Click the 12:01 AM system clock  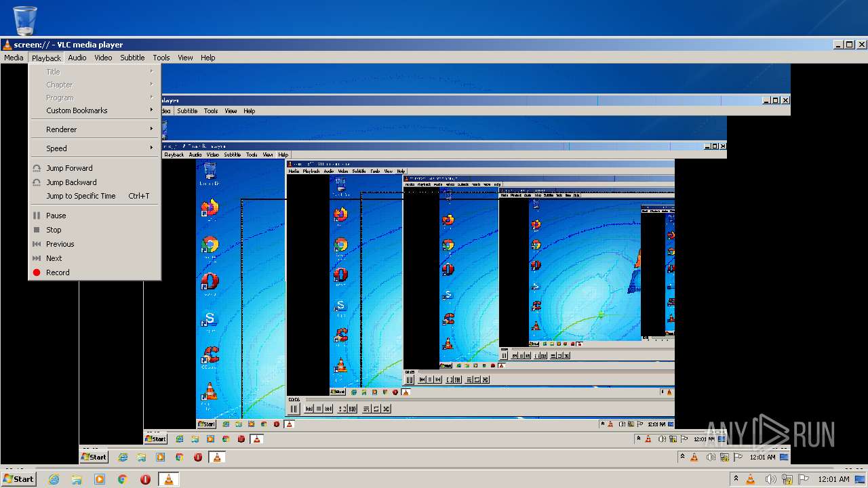coord(833,479)
